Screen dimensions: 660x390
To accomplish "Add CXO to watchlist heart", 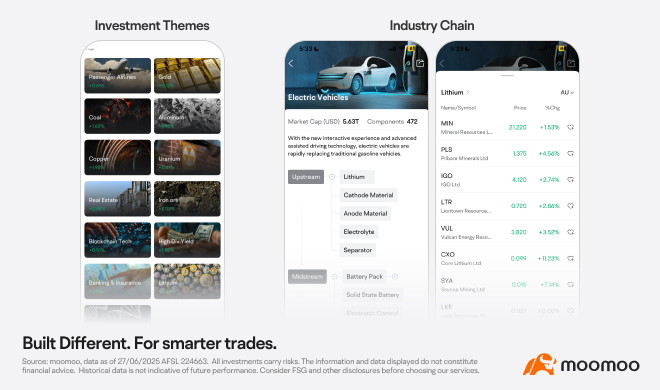I will point(571,258).
